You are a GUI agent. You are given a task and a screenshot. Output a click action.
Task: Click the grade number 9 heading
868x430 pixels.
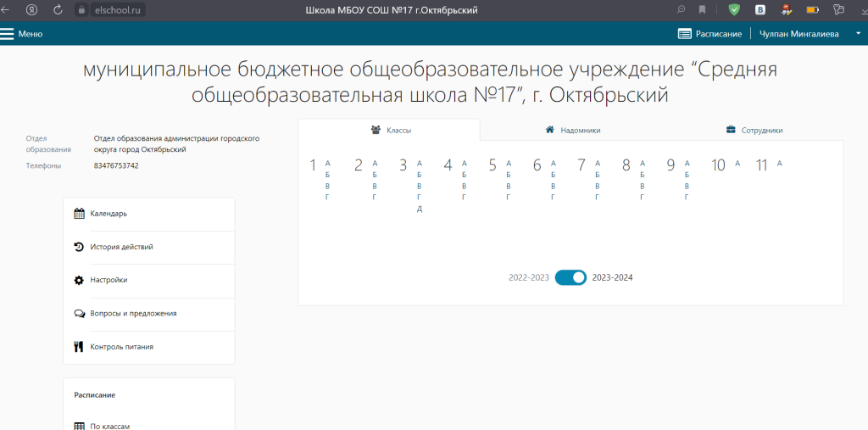pos(670,165)
